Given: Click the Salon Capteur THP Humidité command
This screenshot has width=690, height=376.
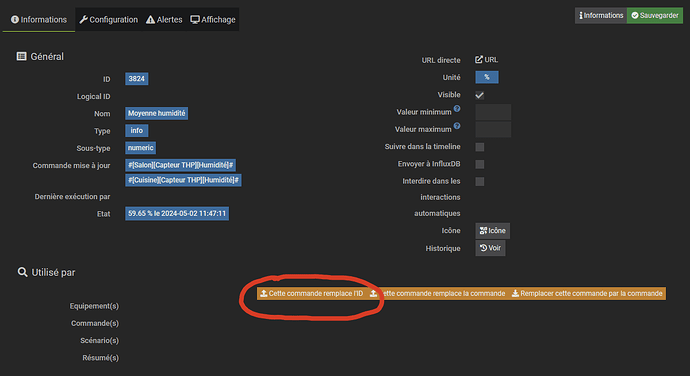Looking at the screenshot, I should (180, 165).
